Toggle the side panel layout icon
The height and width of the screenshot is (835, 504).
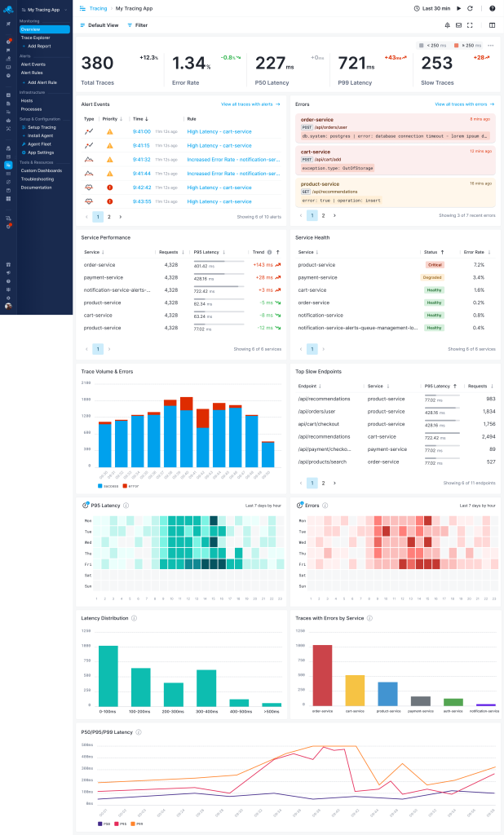pyautogui.click(x=492, y=25)
